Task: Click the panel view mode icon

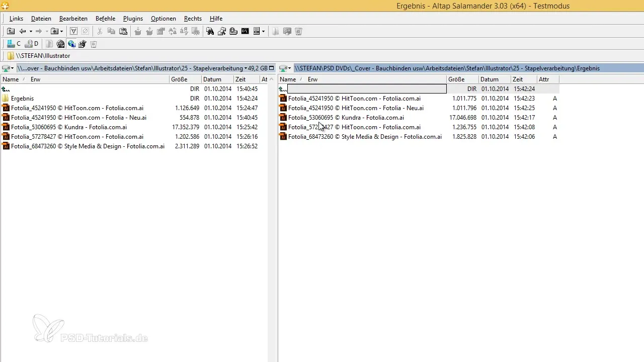Action: click(256, 31)
